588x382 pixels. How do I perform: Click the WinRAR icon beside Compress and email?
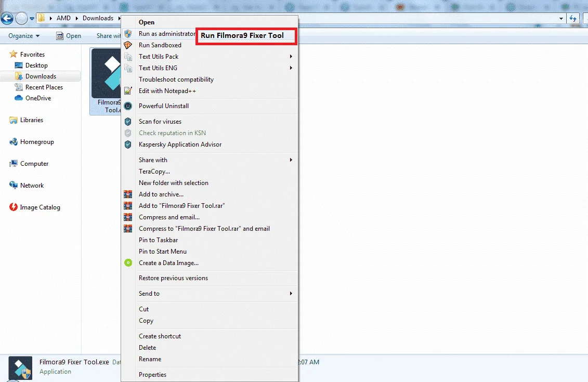(128, 217)
